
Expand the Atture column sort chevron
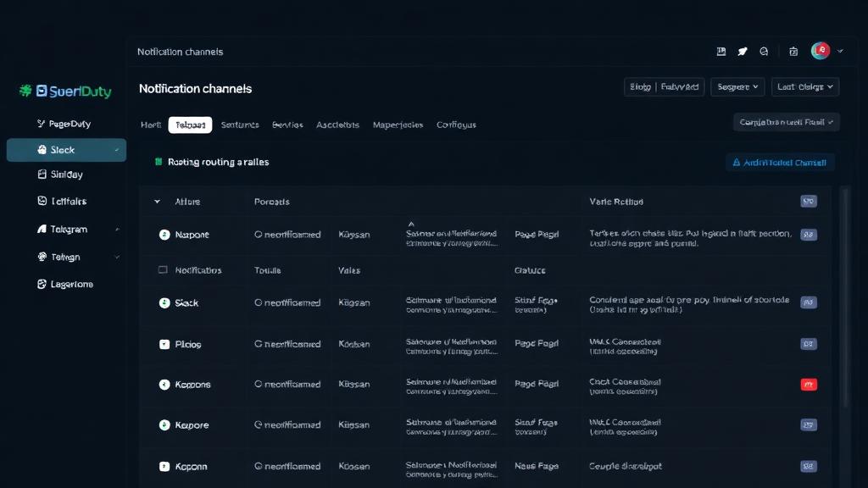[157, 202]
